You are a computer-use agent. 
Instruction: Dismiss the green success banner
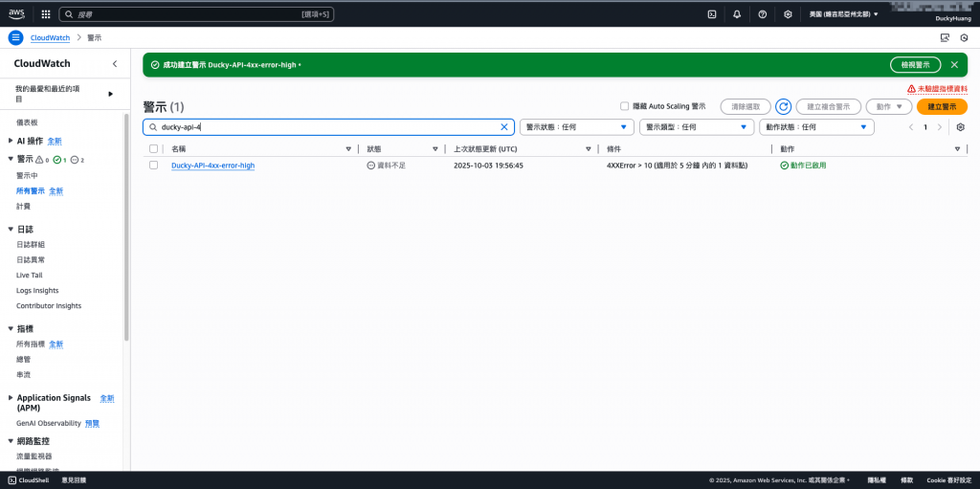(x=954, y=64)
